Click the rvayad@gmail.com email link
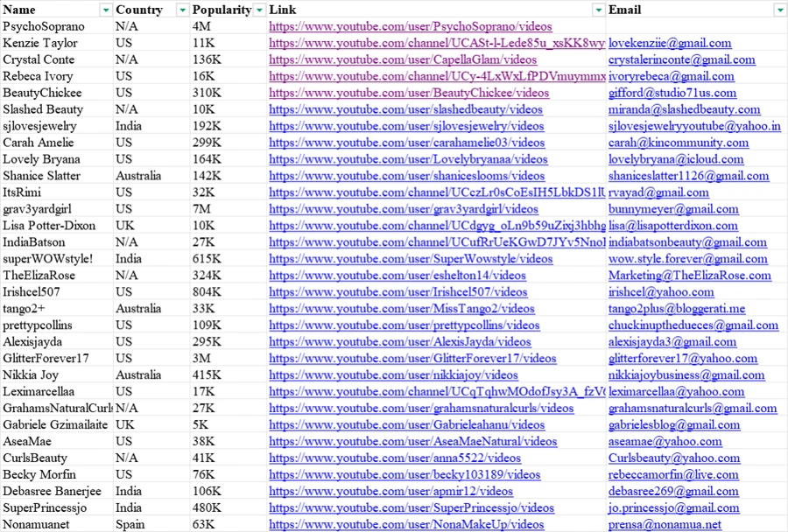The width and height of the screenshot is (788, 532). click(658, 192)
